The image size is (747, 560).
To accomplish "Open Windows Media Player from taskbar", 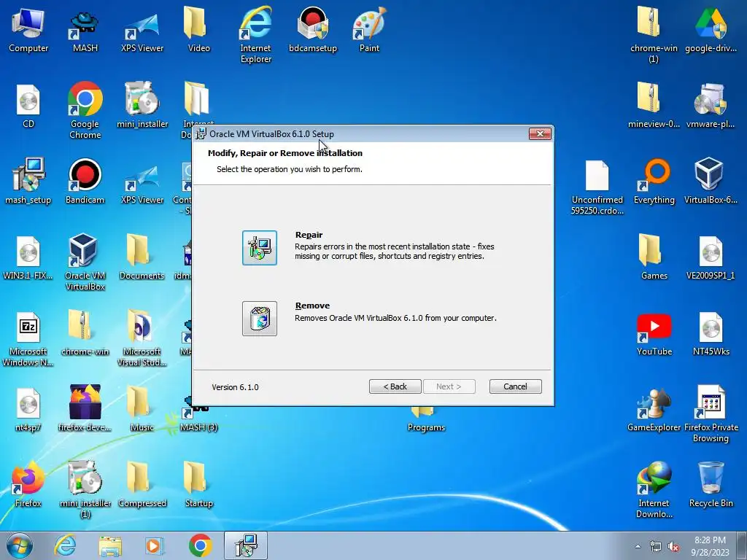I will click(x=155, y=545).
